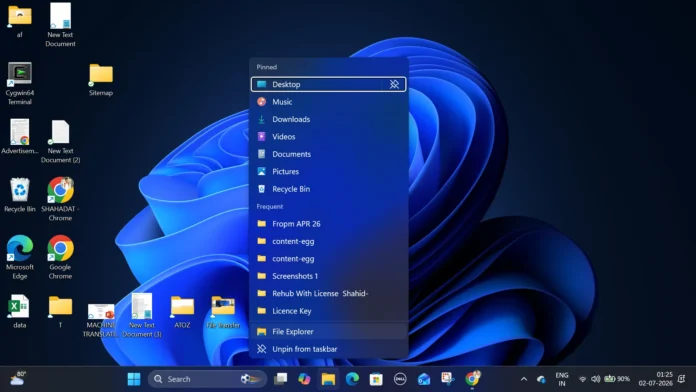The width and height of the screenshot is (696, 392).
Task: Open the Screenshots 1 frequent folder
Action: pos(328,276)
